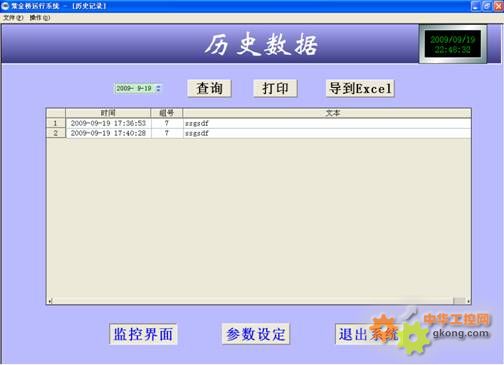Screen dimensions: 504x365
Task: Click the application icon in title bar
Action: (x=5, y=6)
